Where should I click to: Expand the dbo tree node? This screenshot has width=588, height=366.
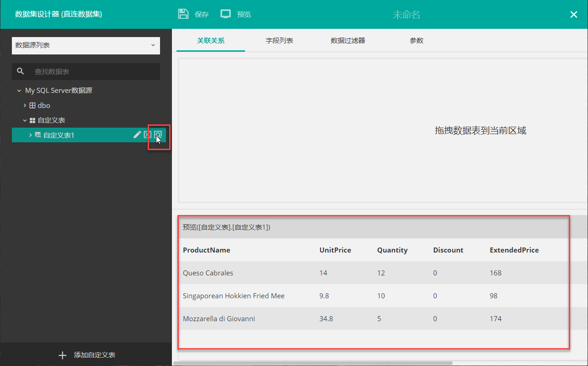pyautogui.click(x=25, y=105)
